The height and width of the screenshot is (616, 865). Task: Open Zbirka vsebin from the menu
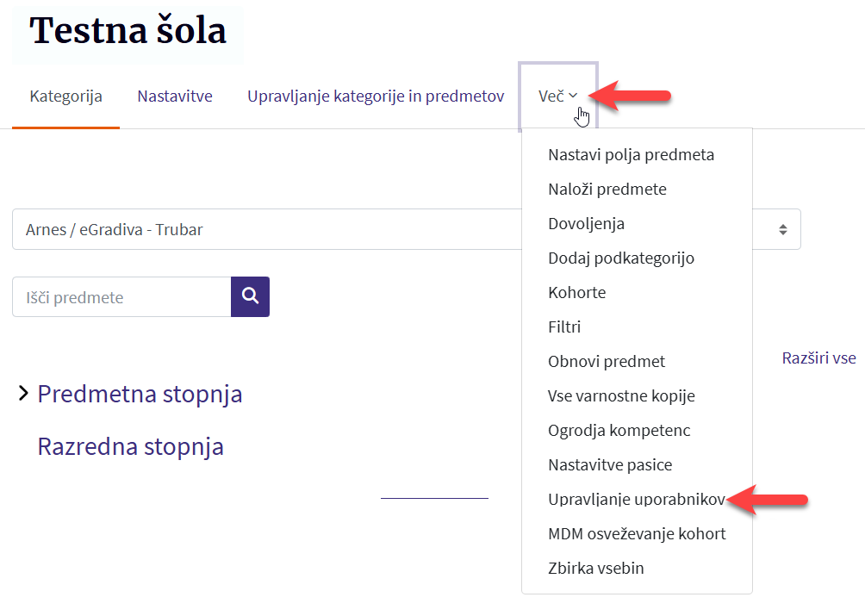click(x=595, y=569)
